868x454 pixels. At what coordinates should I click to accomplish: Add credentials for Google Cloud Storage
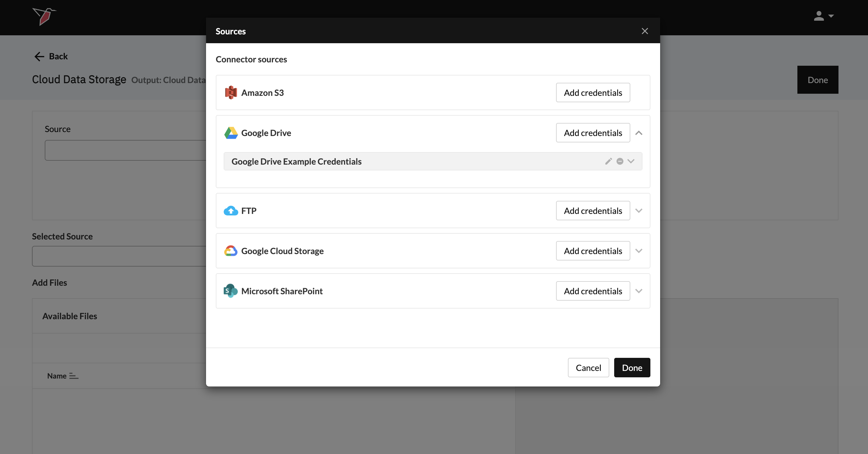click(593, 251)
